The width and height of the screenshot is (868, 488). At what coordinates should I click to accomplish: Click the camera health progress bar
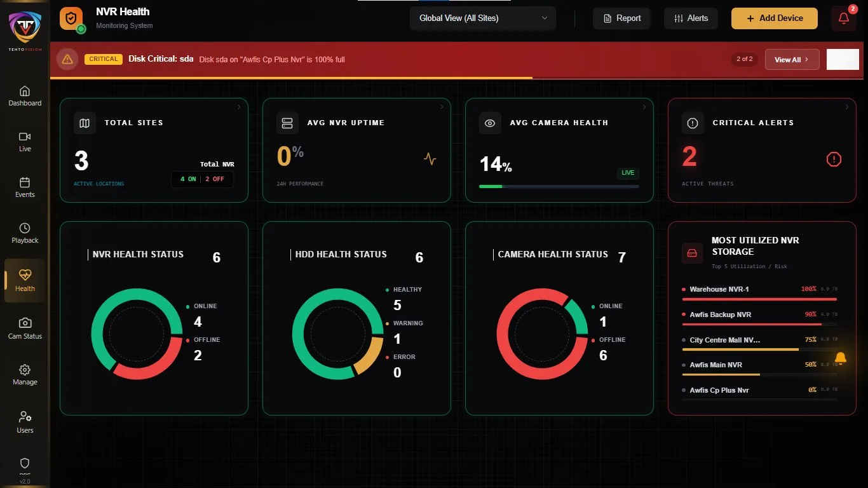tap(559, 186)
